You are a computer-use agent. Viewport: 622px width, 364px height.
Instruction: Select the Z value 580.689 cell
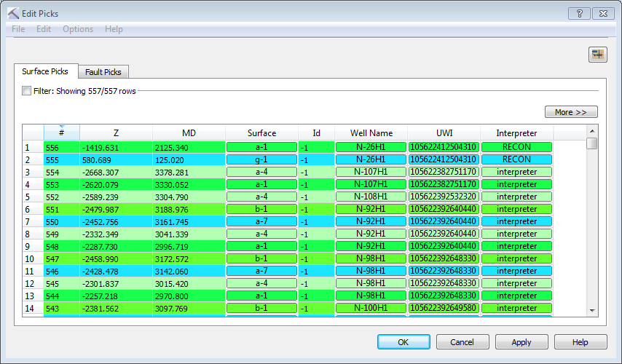tap(116, 159)
